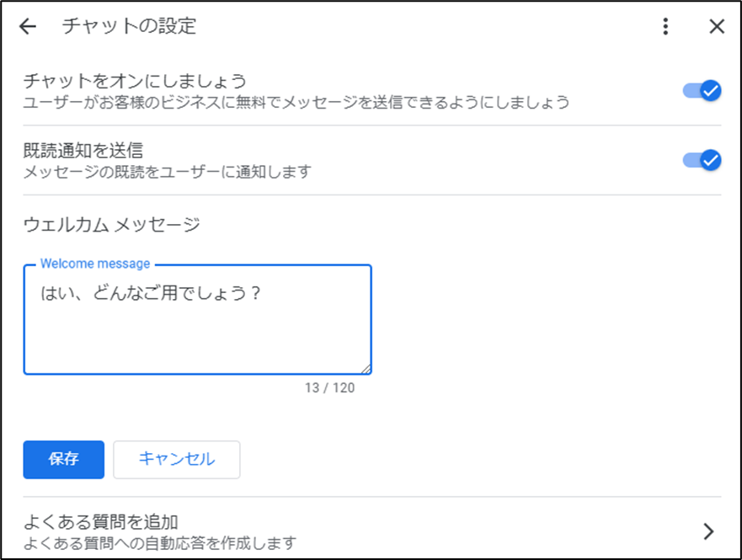This screenshot has height=560, width=742.
Task: Save the welcome message with 保存
Action: [63, 459]
